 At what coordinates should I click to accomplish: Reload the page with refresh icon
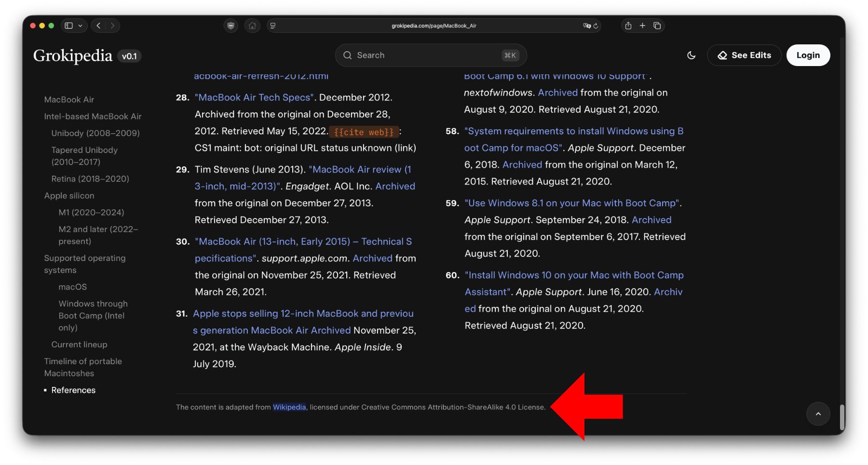(x=596, y=26)
